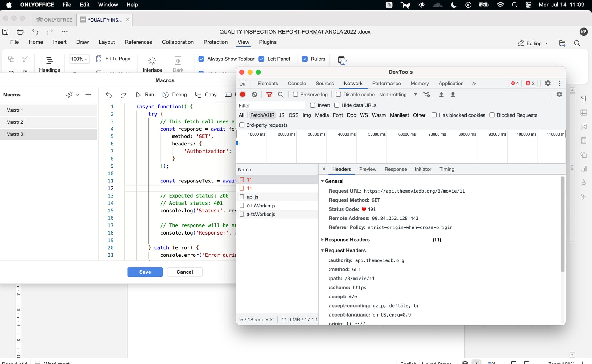Image resolution: width=592 pixels, height=364 pixels.
Task: Collapse the General section
Action: coord(323,181)
